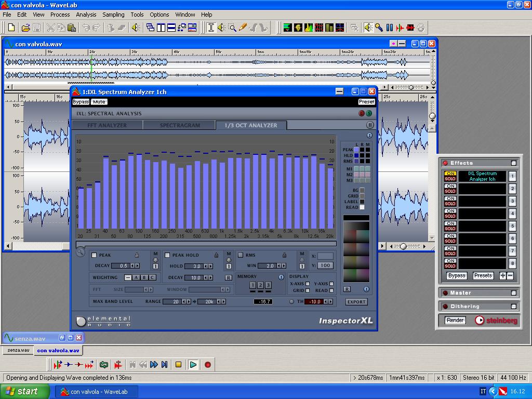Select the pencil draw tool
This screenshot has height=399, width=532.
(242, 28)
